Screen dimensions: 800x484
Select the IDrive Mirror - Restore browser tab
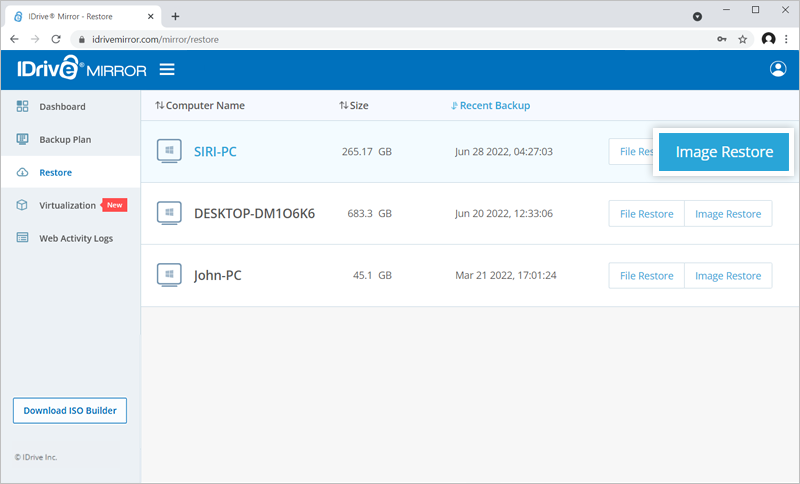pyautogui.click(x=84, y=16)
